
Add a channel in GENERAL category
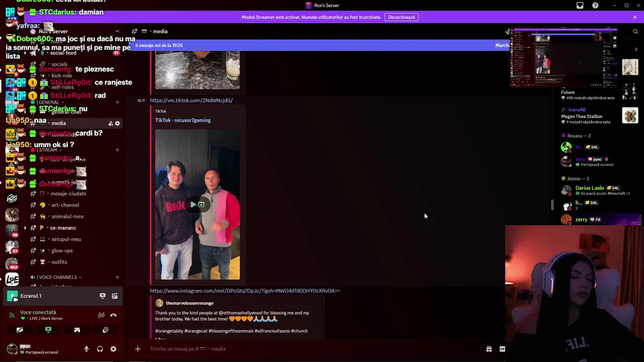pyautogui.click(x=117, y=103)
